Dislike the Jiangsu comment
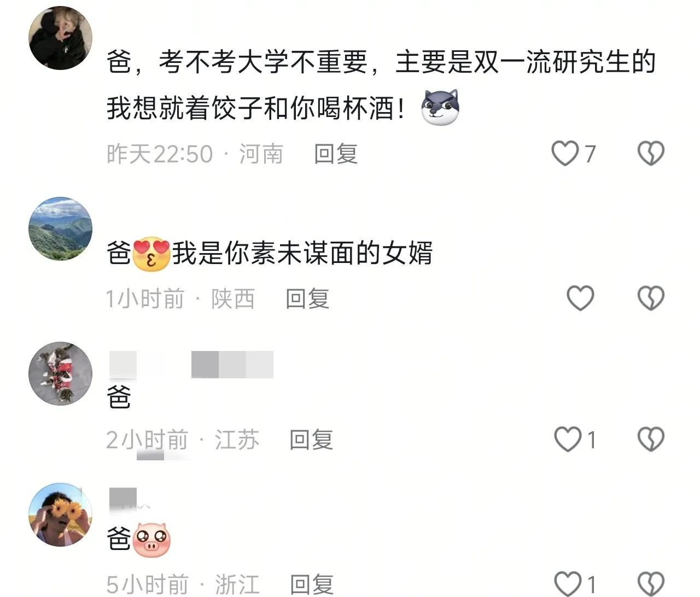Screen dimensions: 700x597 pos(651,439)
